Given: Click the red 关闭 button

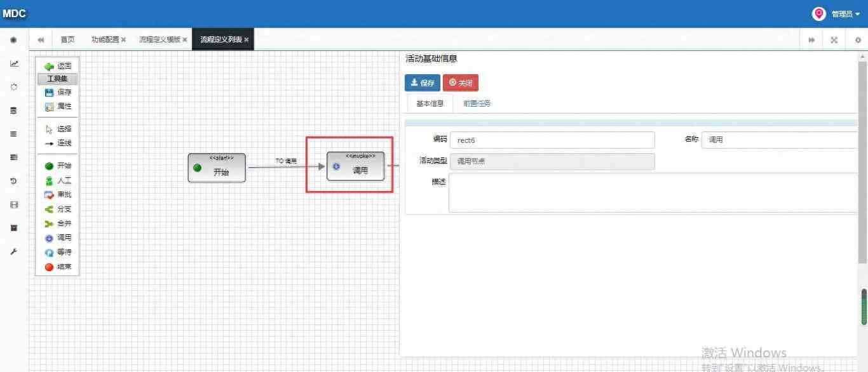Looking at the screenshot, I should [461, 83].
